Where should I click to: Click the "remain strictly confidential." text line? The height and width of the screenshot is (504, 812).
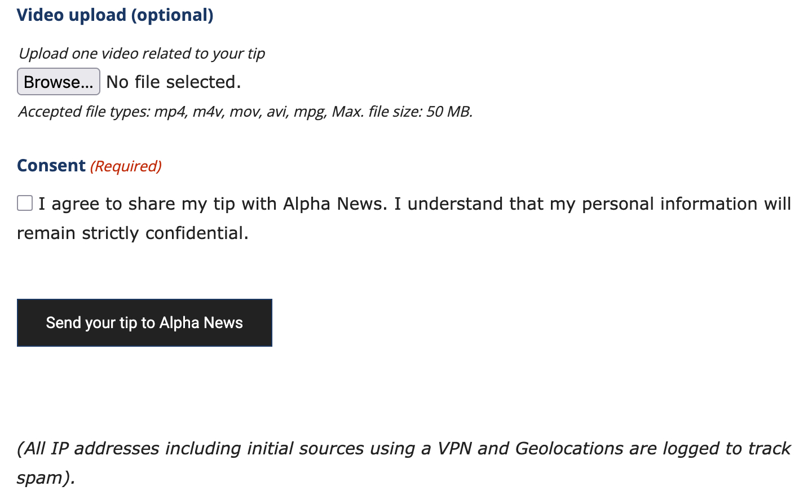pos(133,233)
